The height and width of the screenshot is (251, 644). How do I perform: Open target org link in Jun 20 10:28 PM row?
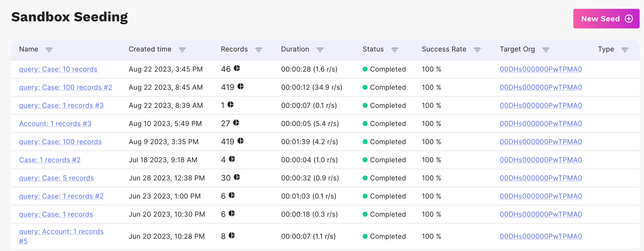(x=541, y=236)
